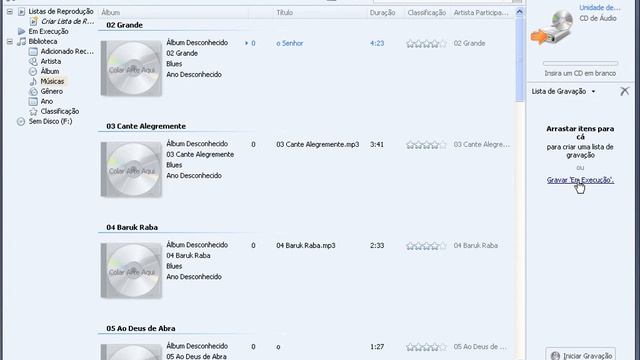The height and width of the screenshot is (360, 640).
Task: Click the 1:27 duration value
Action: coord(377,347)
